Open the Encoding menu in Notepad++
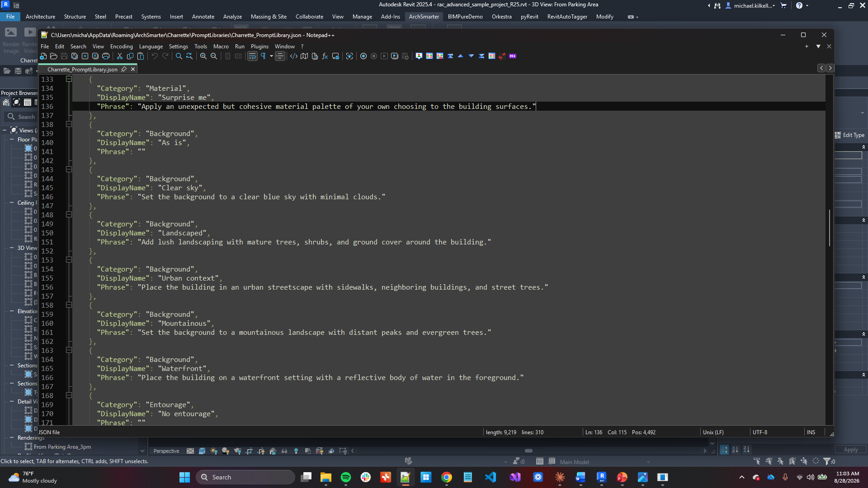The height and width of the screenshot is (488, 868). tap(121, 47)
